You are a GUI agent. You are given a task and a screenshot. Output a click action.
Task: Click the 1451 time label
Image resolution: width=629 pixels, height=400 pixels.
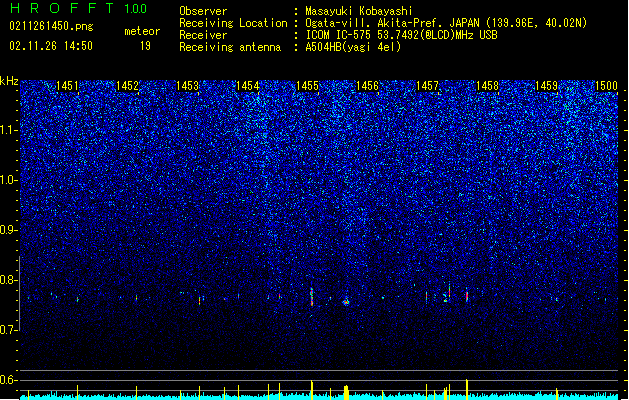[67, 86]
